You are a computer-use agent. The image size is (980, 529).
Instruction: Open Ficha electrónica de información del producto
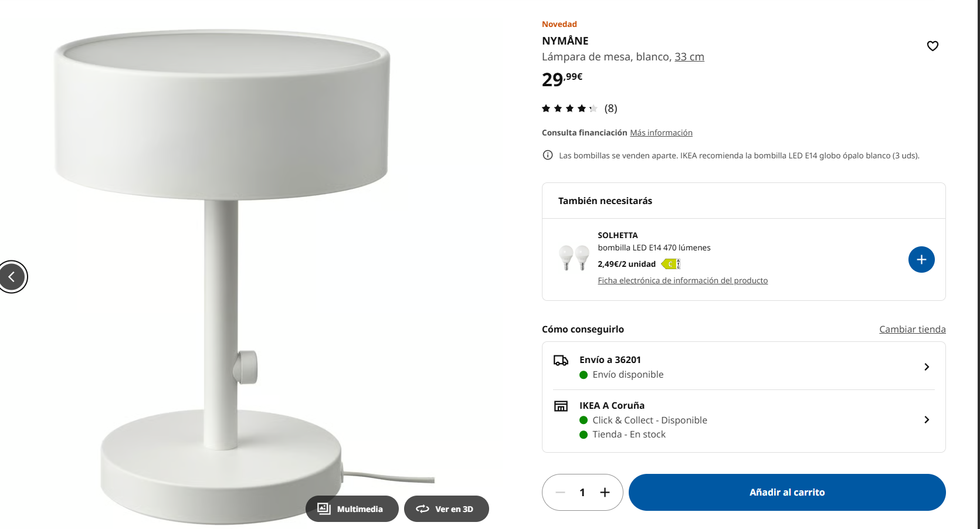tap(683, 281)
